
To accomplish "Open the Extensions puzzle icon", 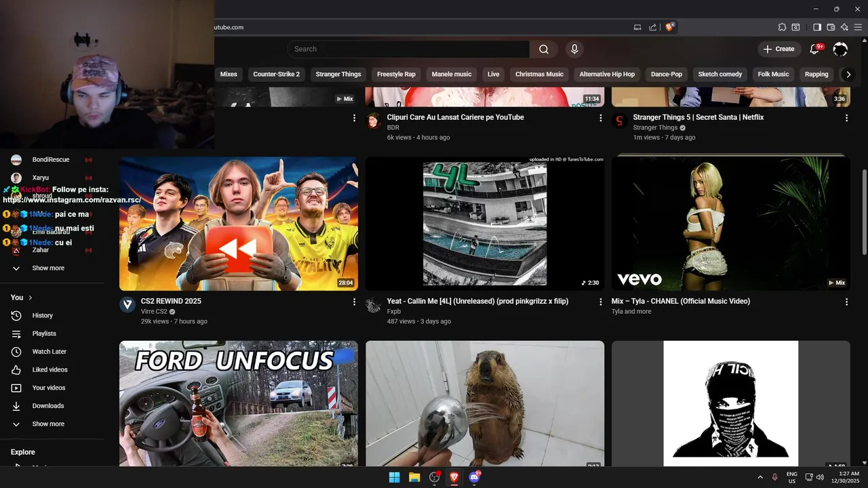I will [x=783, y=27].
